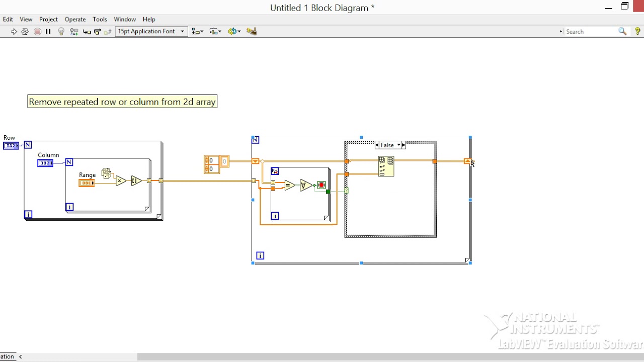Click the green boolean output tunnel

(x=328, y=192)
